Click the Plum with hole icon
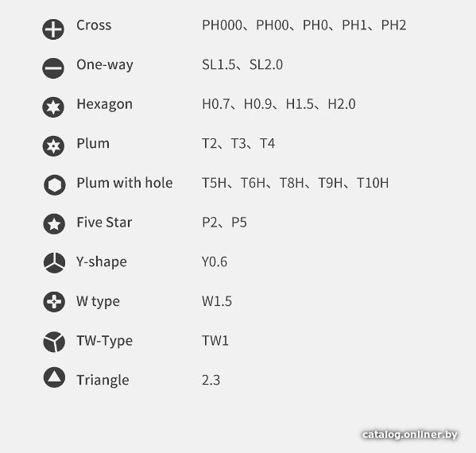The height and width of the screenshot is (453, 476). coord(55,184)
